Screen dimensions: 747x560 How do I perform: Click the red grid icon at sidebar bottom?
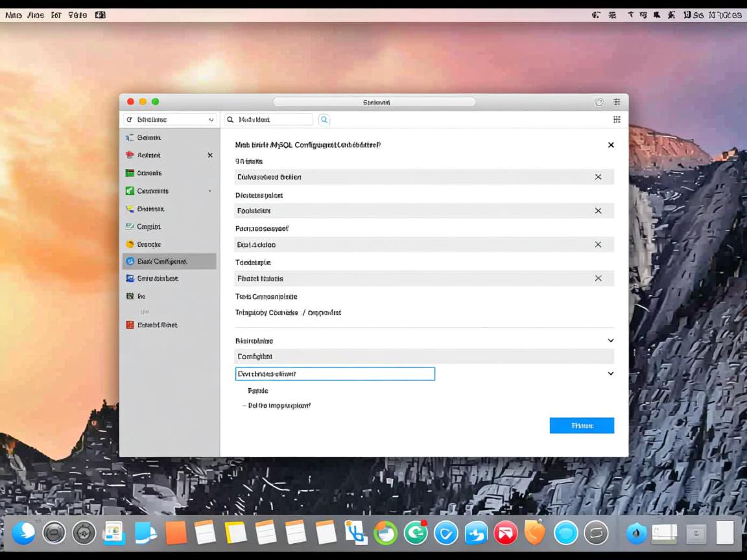pyautogui.click(x=130, y=325)
